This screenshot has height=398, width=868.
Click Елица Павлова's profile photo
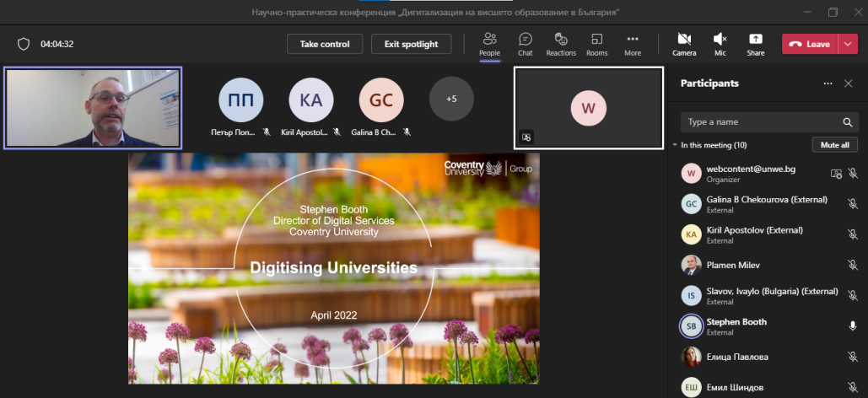pos(692,357)
